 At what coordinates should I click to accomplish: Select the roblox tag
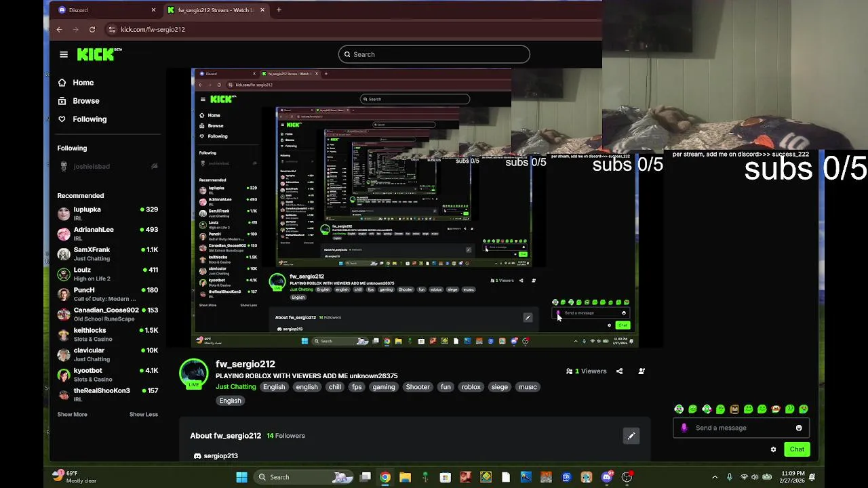(471, 387)
